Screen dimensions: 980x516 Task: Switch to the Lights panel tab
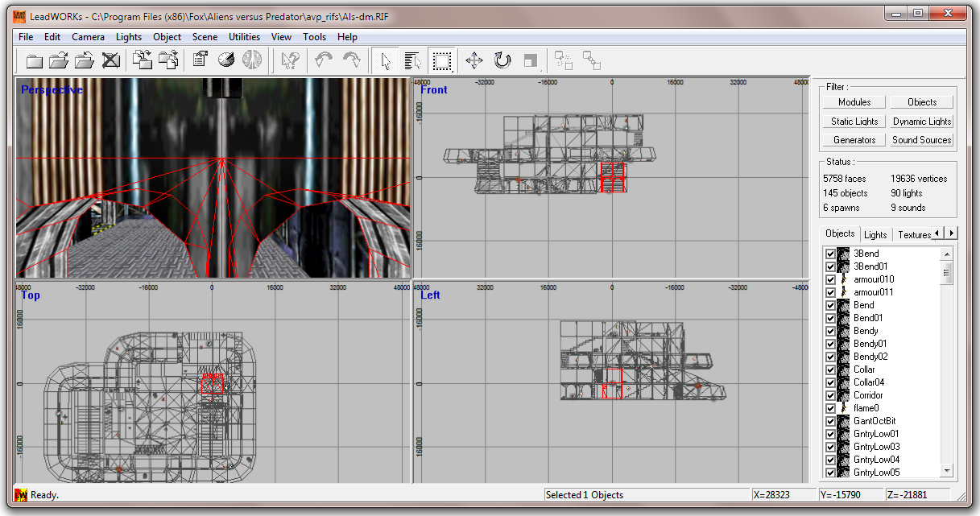click(x=875, y=235)
